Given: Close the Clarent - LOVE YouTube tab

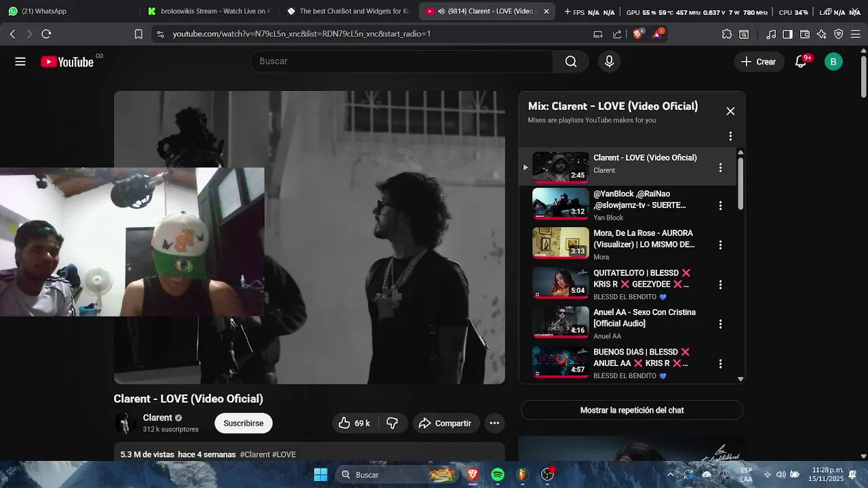Looking at the screenshot, I should click(547, 12).
